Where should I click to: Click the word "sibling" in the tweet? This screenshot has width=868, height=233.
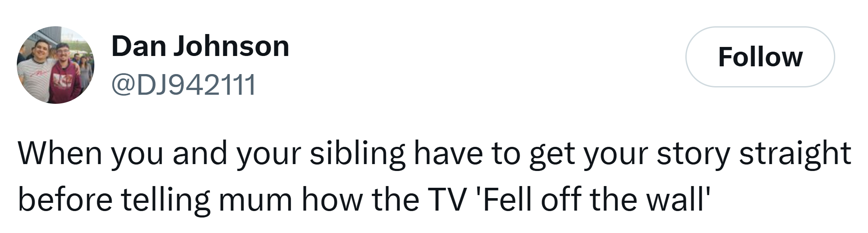[x=357, y=154]
